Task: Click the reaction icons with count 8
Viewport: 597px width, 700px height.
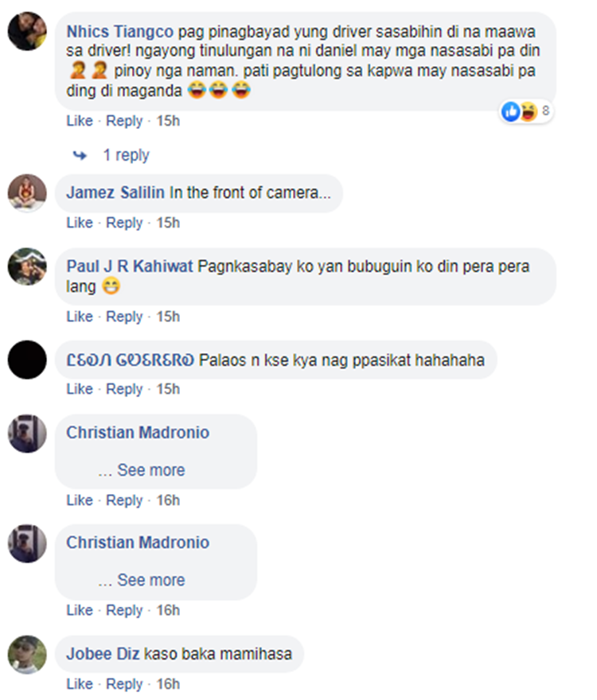Action: point(526,111)
